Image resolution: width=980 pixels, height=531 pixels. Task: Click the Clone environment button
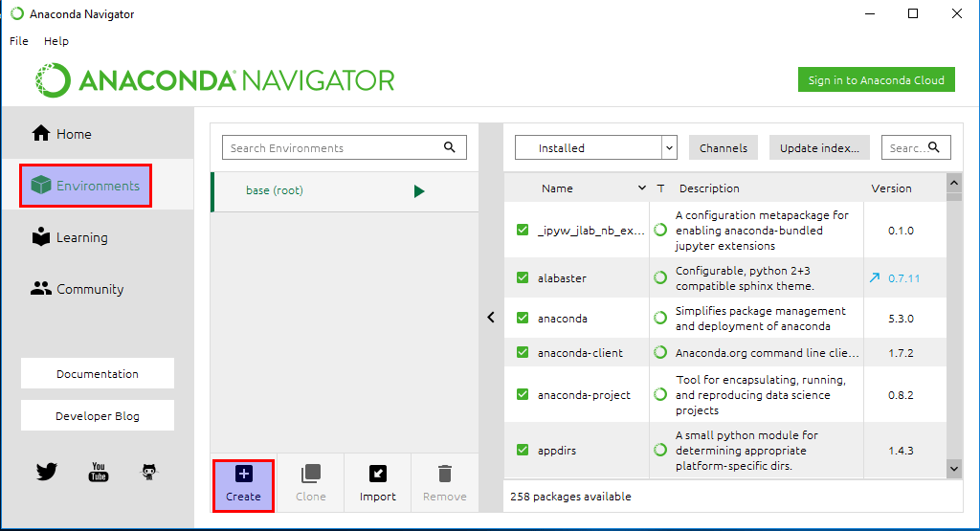[x=311, y=483]
